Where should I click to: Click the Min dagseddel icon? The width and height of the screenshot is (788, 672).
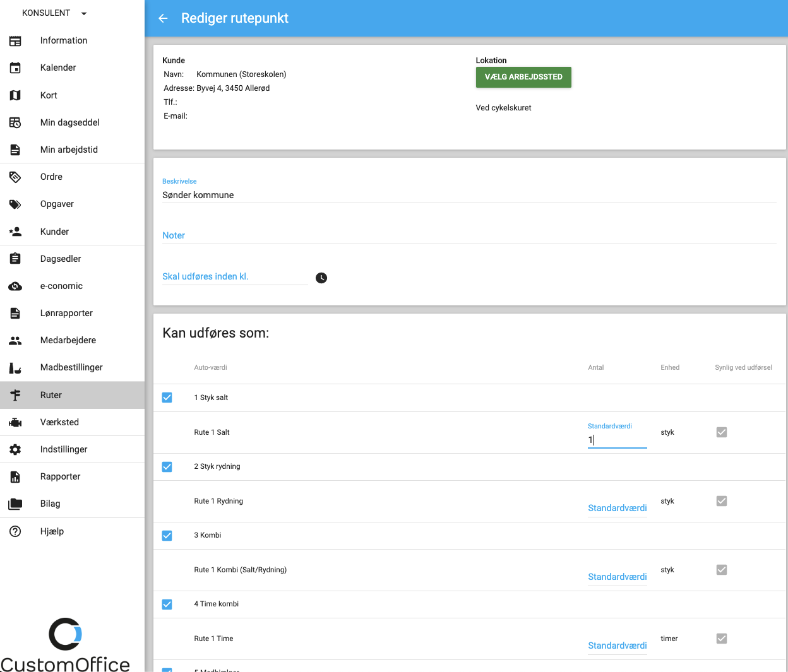[15, 122]
